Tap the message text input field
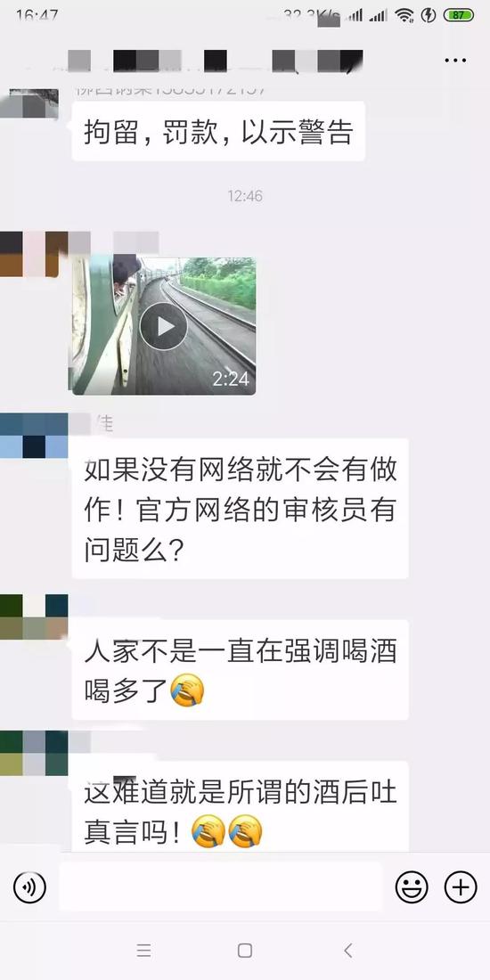490x980 pixels. (221, 886)
